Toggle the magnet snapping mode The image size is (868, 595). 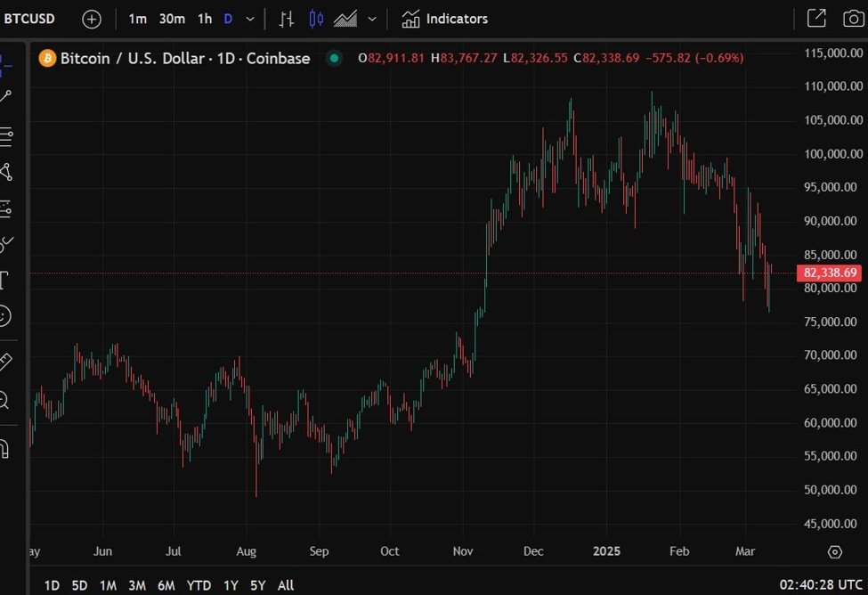click(x=4, y=447)
